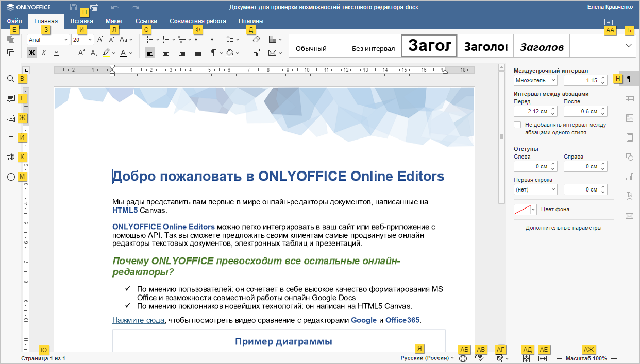Click the "Масштаб 100%" zoom label
The image size is (640, 364).
click(x=586, y=358)
